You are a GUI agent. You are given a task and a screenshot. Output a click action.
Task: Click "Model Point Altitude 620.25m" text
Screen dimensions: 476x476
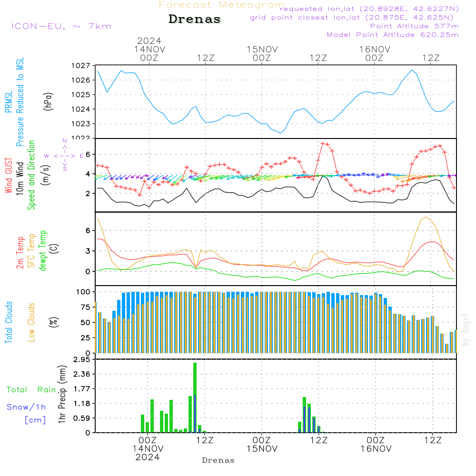pos(392,35)
